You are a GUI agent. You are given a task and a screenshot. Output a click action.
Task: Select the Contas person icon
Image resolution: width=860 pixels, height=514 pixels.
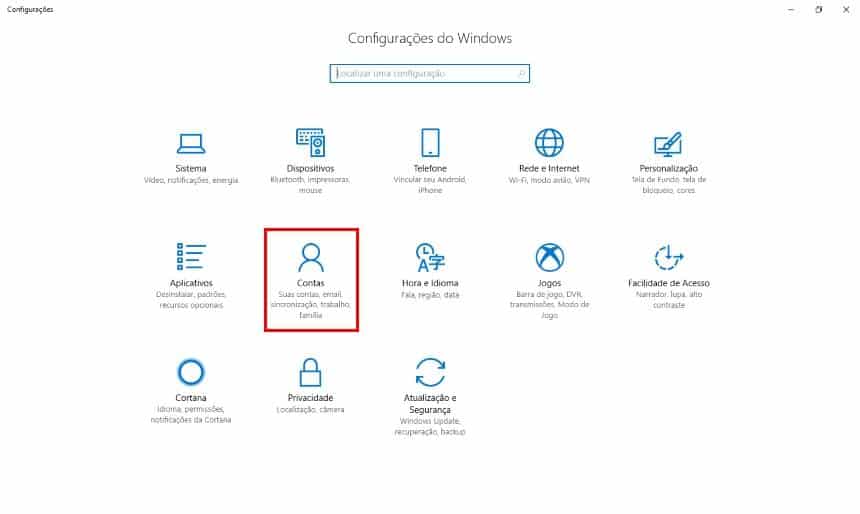pos(310,257)
